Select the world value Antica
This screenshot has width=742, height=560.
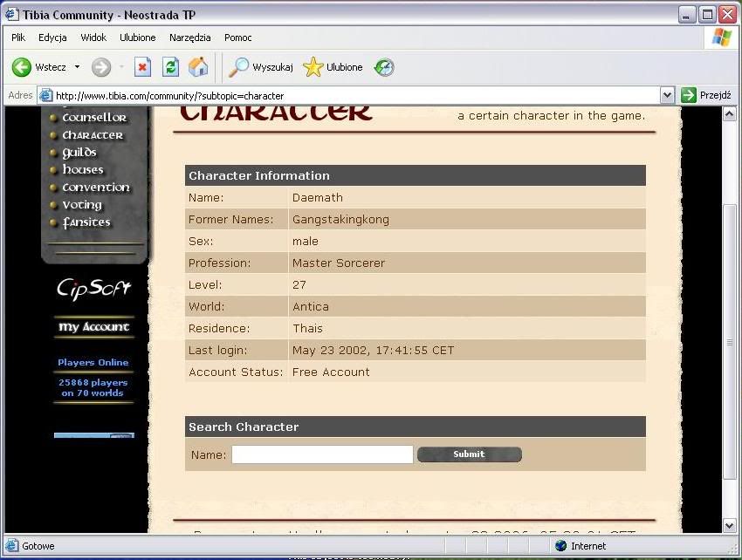tap(311, 306)
